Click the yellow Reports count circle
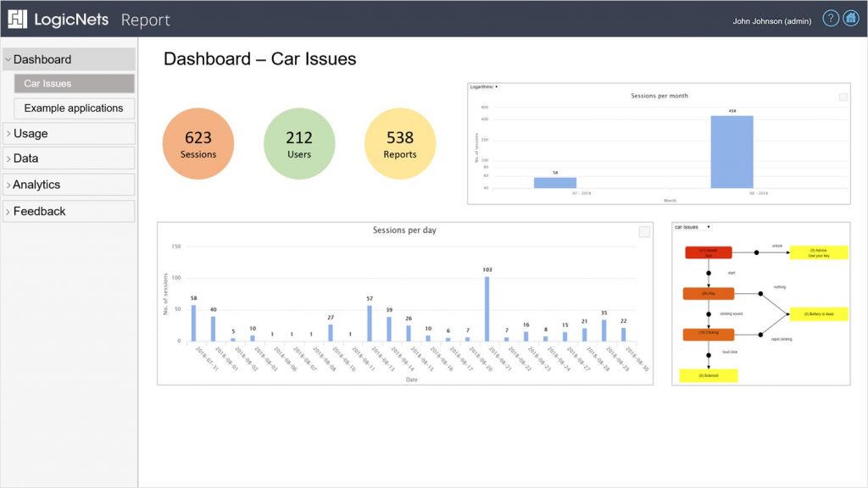The image size is (868, 488). point(400,144)
